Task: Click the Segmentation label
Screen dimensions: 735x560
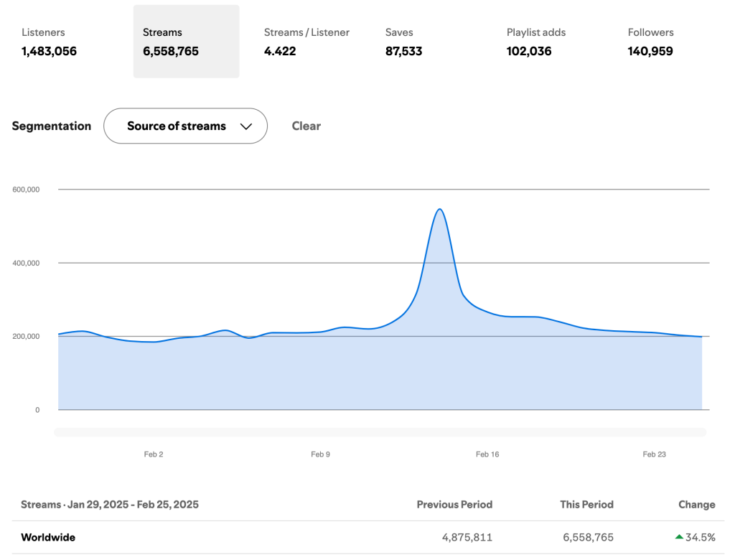Action: tap(52, 126)
